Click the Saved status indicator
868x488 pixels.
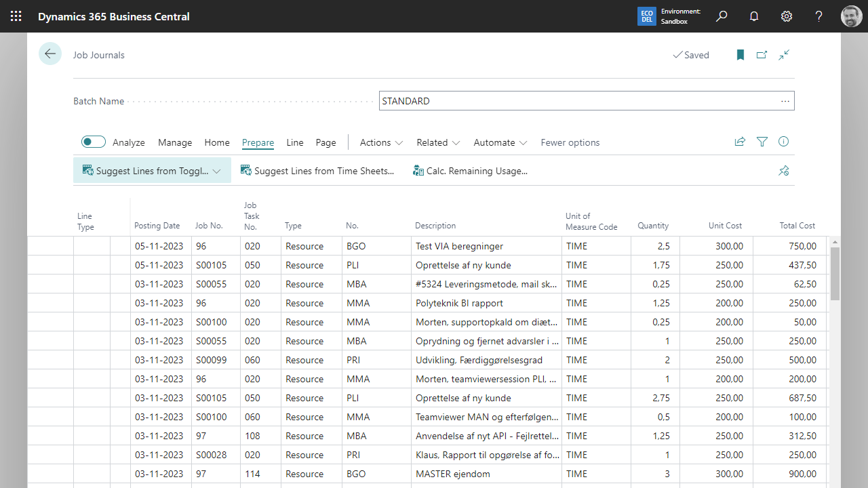pyautogui.click(x=691, y=55)
